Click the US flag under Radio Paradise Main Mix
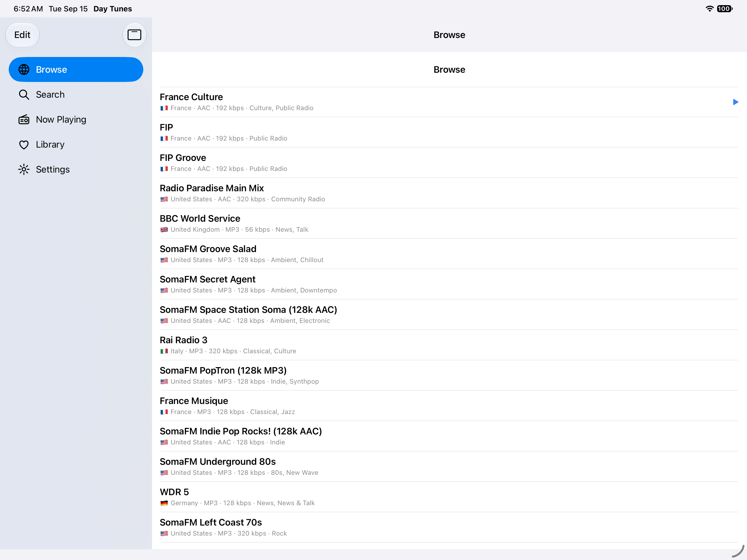Image resolution: width=747 pixels, height=560 pixels. coord(164,199)
